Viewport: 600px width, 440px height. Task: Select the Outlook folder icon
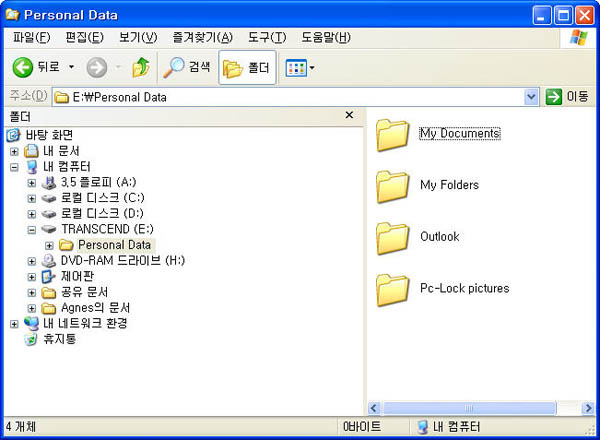393,238
